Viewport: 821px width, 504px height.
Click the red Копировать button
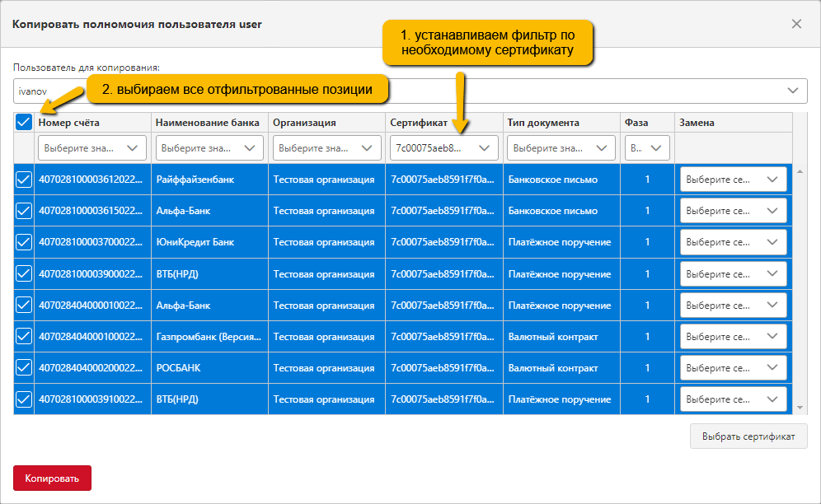click(x=53, y=478)
